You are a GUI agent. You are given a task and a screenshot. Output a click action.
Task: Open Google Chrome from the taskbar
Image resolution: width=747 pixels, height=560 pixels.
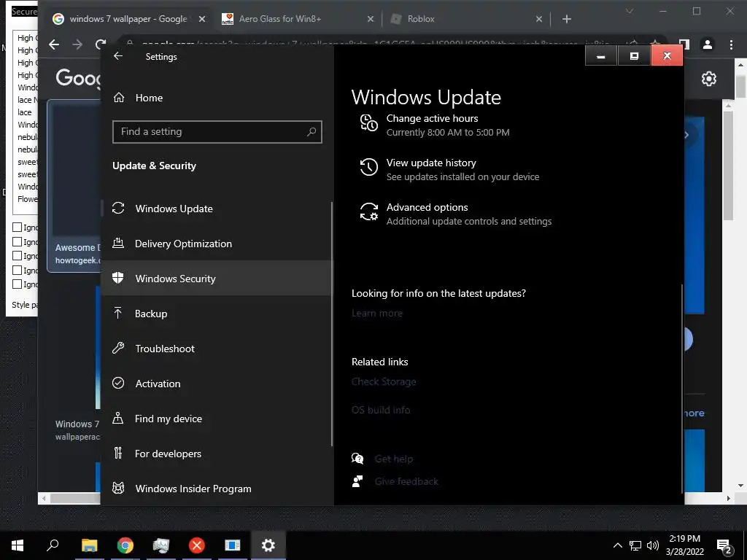(125, 545)
